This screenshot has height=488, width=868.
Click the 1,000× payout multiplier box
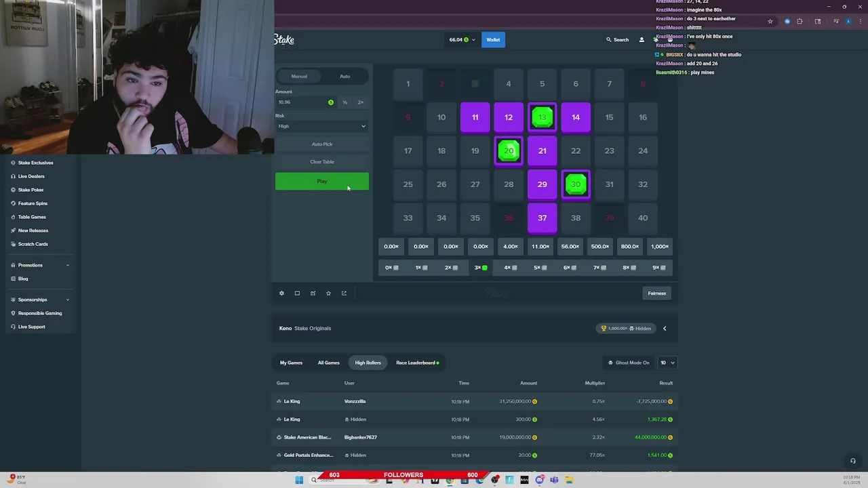(660, 247)
